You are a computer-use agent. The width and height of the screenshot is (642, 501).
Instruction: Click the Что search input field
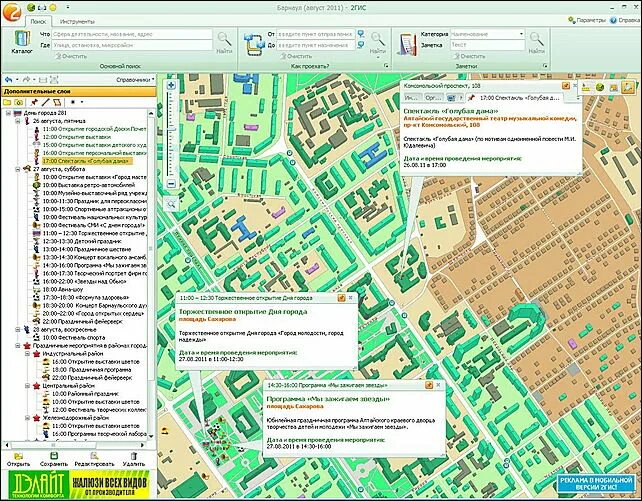(x=132, y=34)
